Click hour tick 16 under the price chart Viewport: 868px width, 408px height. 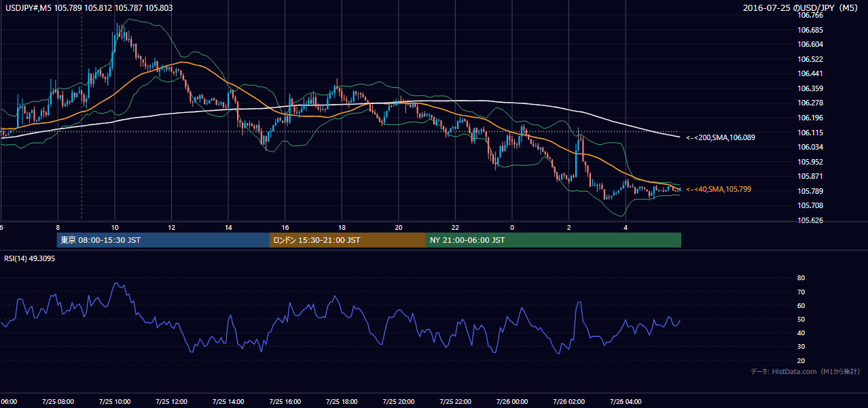point(285,228)
